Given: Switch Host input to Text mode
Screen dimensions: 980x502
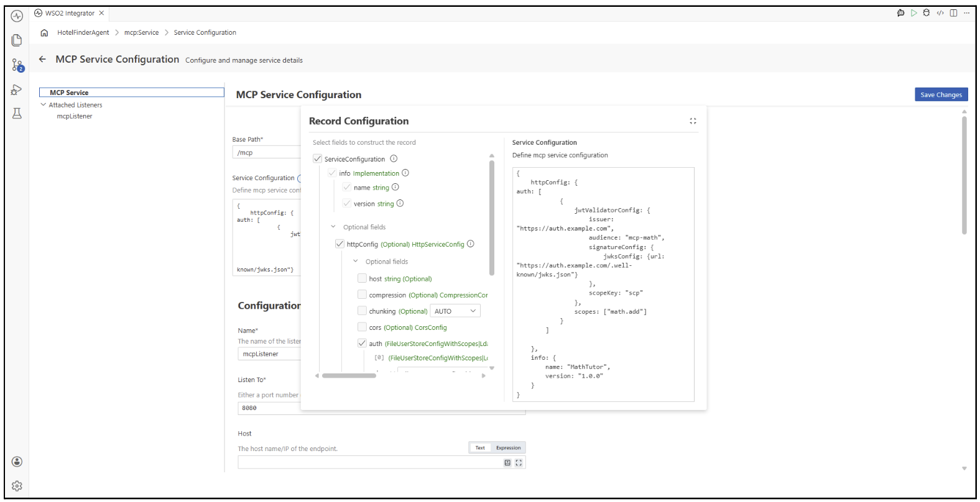Looking at the screenshot, I should 480,448.
